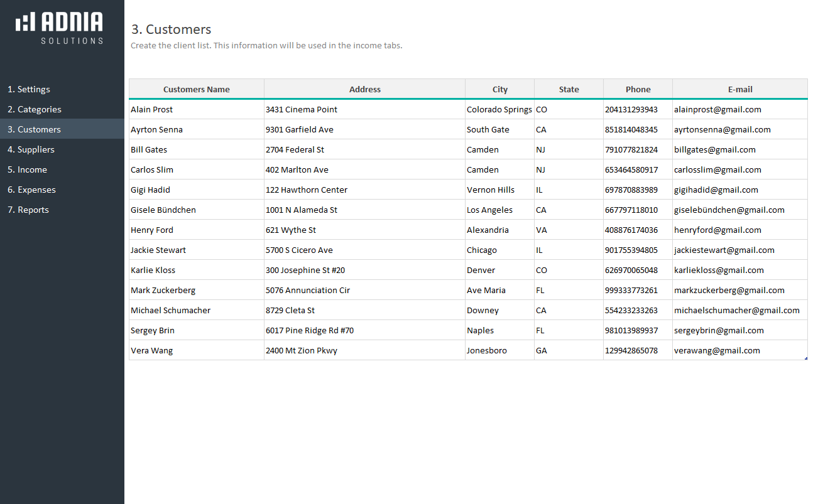Click the ayrtonsenna@gmail.com email cell
The width and height of the screenshot is (818, 504).
click(723, 129)
